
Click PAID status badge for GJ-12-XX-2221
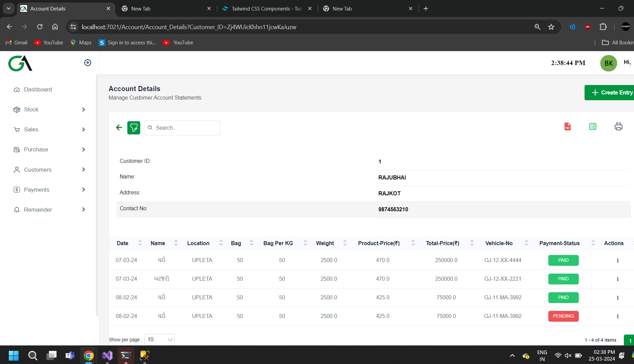click(x=563, y=279)
